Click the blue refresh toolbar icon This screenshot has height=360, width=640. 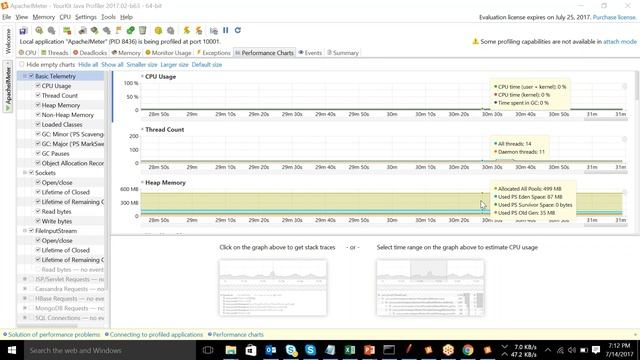coord(238,31)
